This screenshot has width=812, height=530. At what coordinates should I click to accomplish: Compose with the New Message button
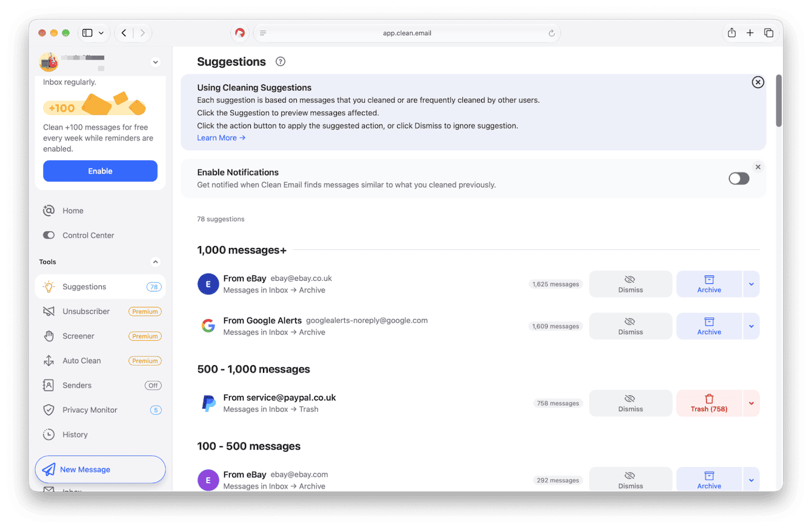tap(100, 469)
